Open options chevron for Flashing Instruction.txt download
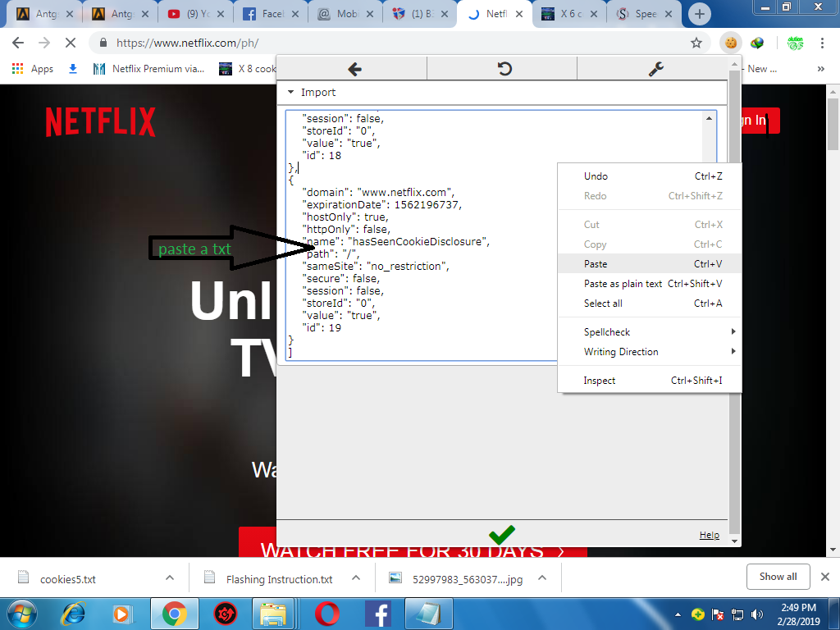 [356, 577]
